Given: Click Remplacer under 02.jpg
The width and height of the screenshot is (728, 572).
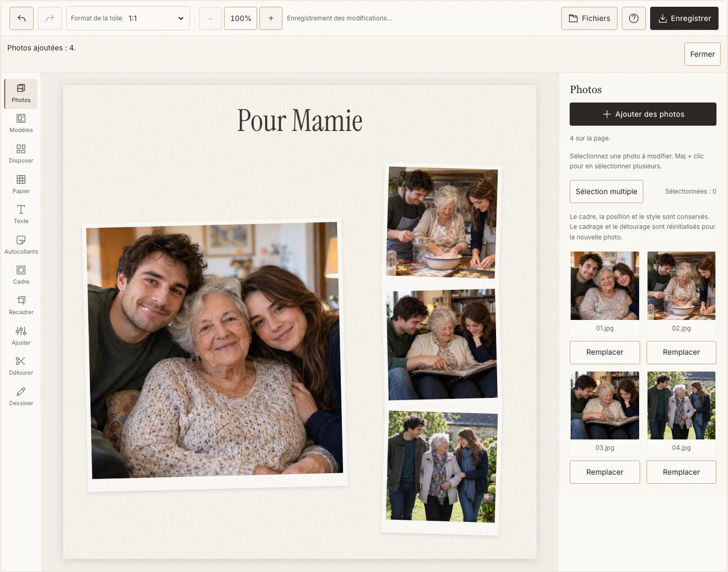Looking at the screenshot, I should (x=681, y=352).
